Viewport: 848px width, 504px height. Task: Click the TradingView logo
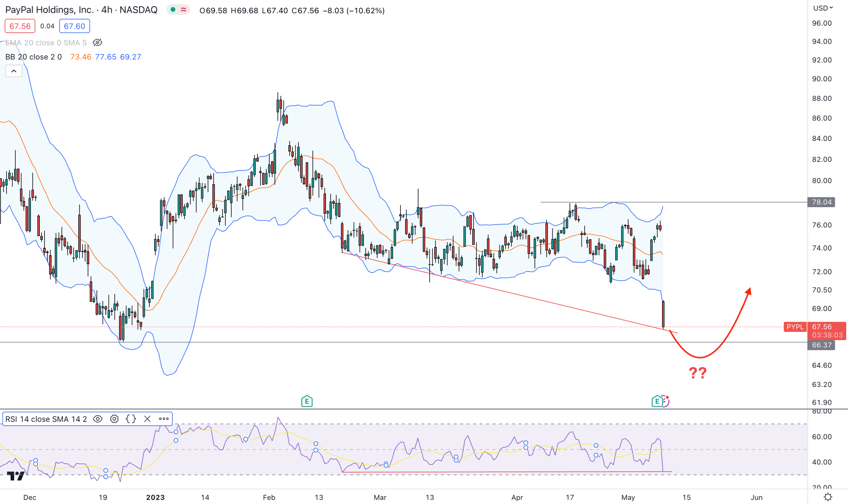(16, 476)
